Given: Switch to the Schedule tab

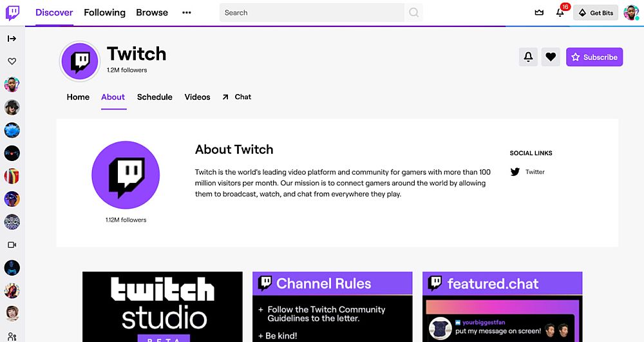Looking at the screenshot, I should (155, 97).
